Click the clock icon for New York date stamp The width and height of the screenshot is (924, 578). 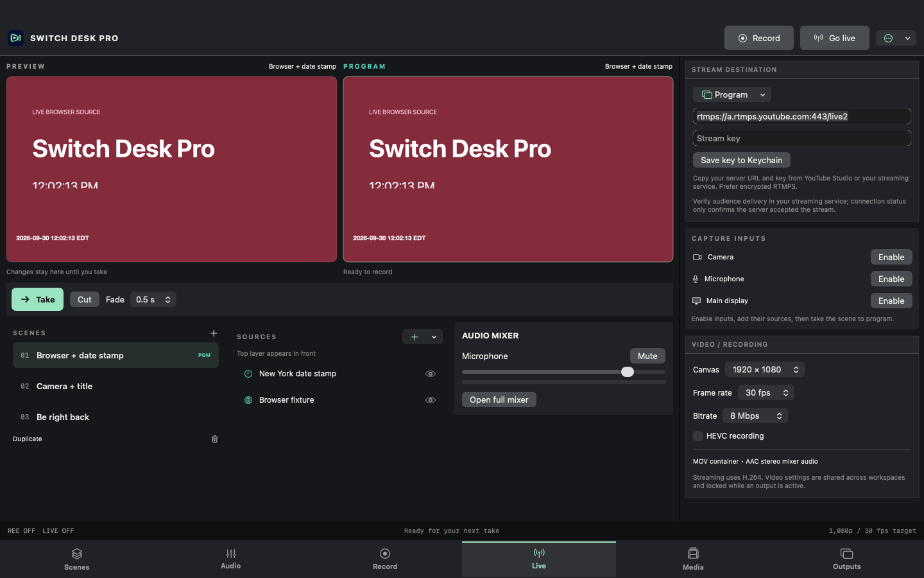[x=248, y=374]
